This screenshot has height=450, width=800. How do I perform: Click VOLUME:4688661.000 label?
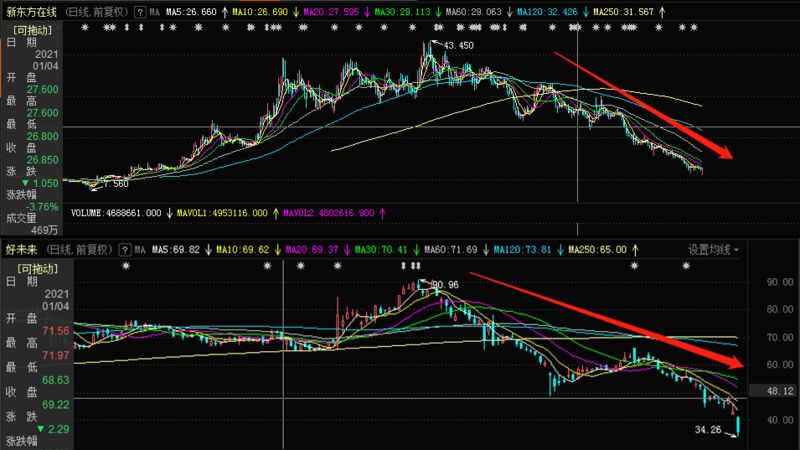coord(116,213)
